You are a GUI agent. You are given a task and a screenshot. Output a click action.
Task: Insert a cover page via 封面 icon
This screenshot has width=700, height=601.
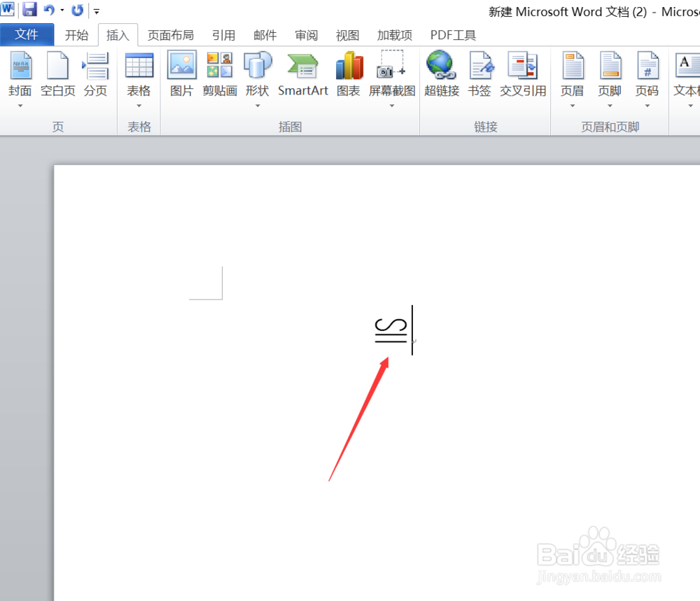[20, 66]
